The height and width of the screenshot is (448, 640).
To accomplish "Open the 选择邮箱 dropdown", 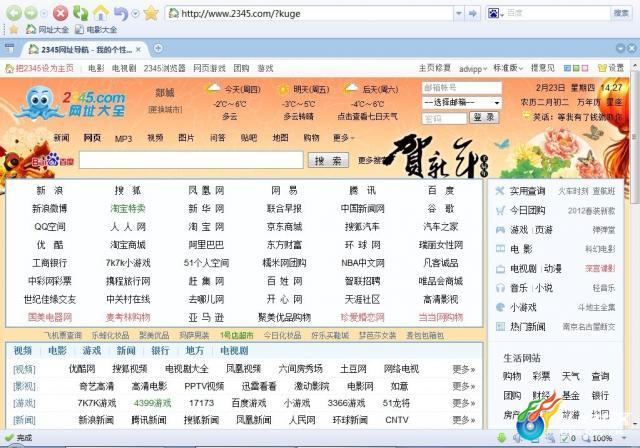I will (x=462, y=102).
